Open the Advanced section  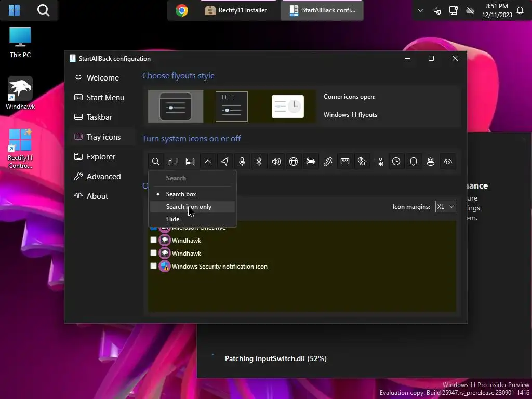(102, 177)
